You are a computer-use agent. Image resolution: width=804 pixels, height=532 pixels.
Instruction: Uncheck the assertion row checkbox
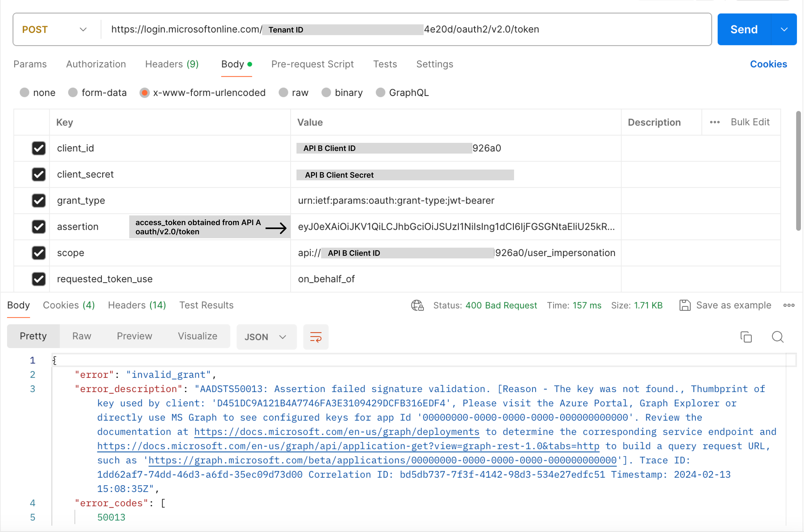39,227
